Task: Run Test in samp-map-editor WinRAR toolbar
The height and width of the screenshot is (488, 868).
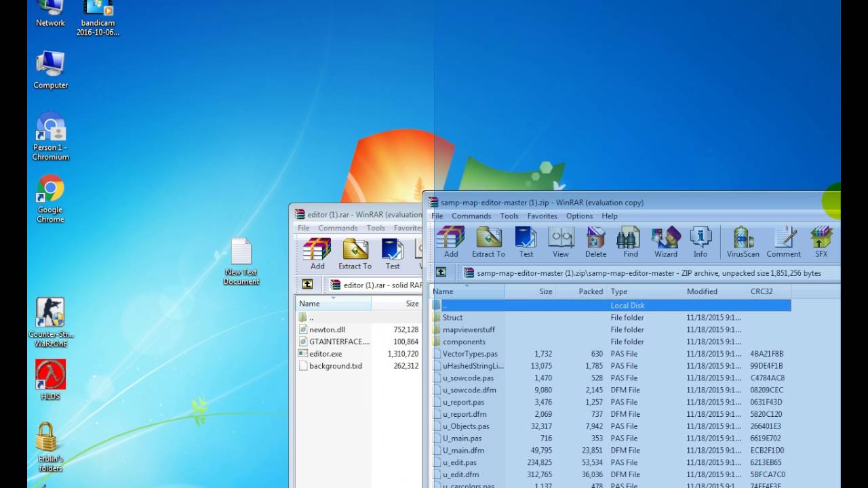Action: 526,242
